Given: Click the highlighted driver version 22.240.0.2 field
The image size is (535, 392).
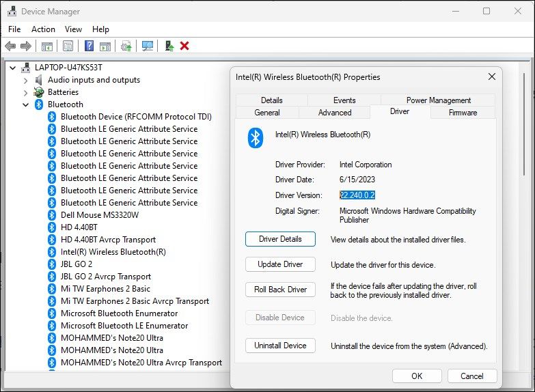Looking at the screenshot, I should coord(357,195).
